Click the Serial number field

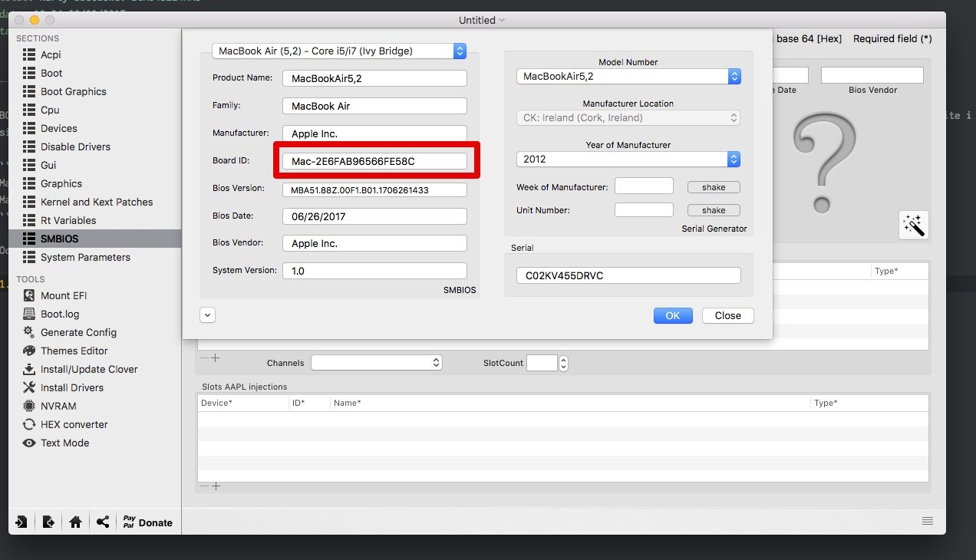click(x=628, y=275)
